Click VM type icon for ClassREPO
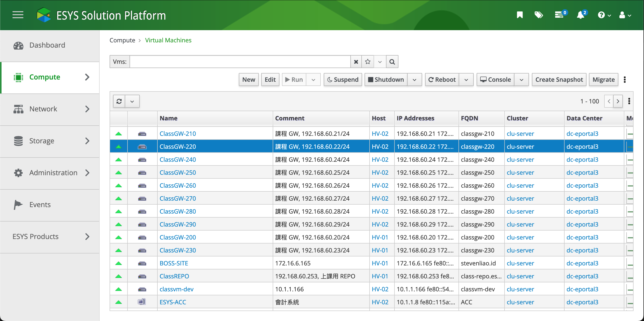 pyautogui.click(x=142, y=276)
